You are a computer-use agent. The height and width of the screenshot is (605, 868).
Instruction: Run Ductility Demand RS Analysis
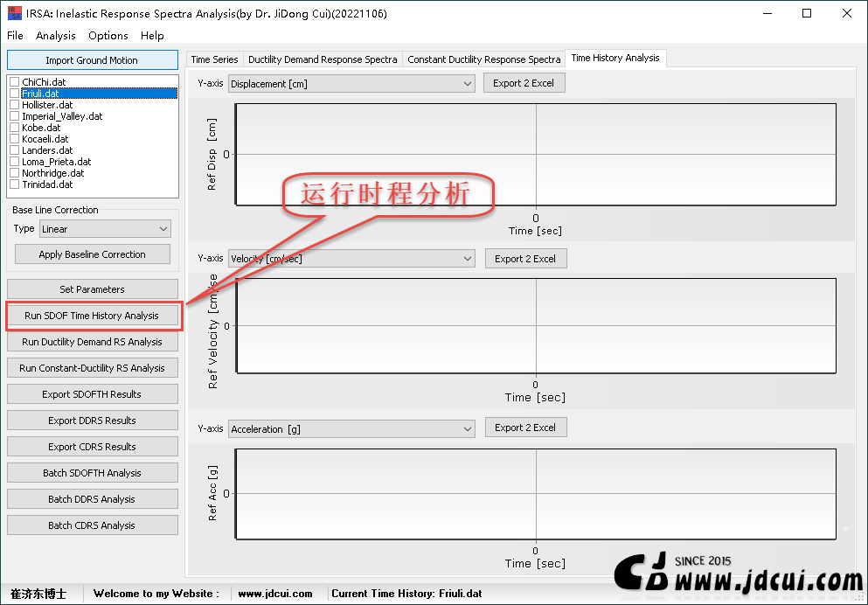(x=93, y=342)
